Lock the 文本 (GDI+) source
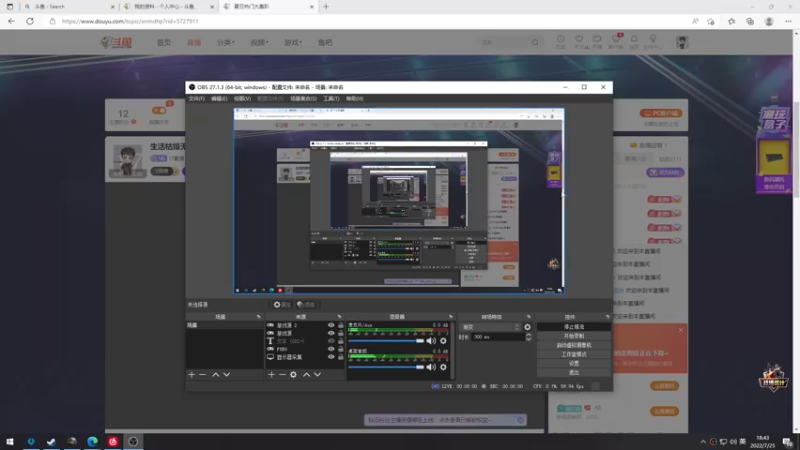The image size is (800, 450). click(x=341, y=341)
